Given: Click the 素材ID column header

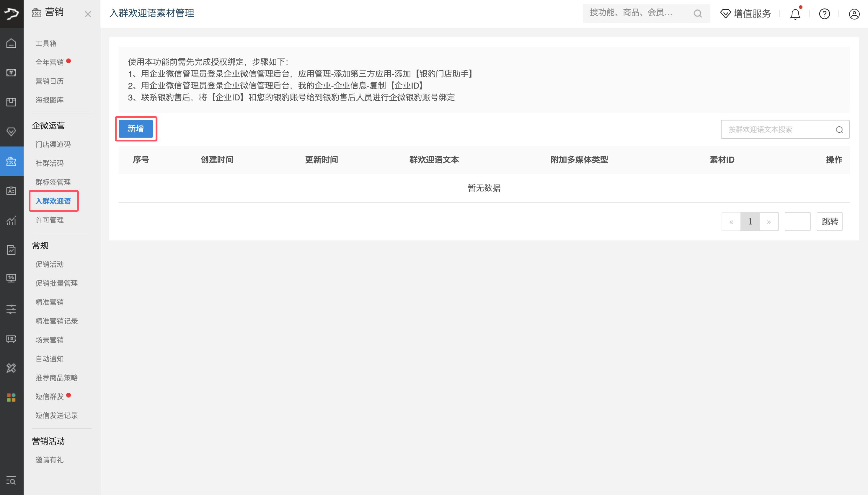Looking at the screenshot, I should point(722,159).
